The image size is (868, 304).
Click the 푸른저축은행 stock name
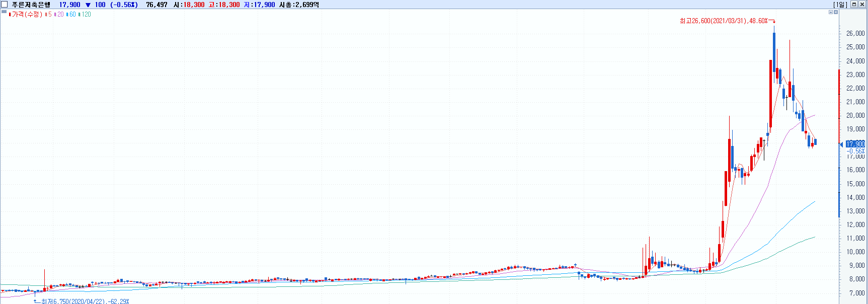[x=31, y=5]
